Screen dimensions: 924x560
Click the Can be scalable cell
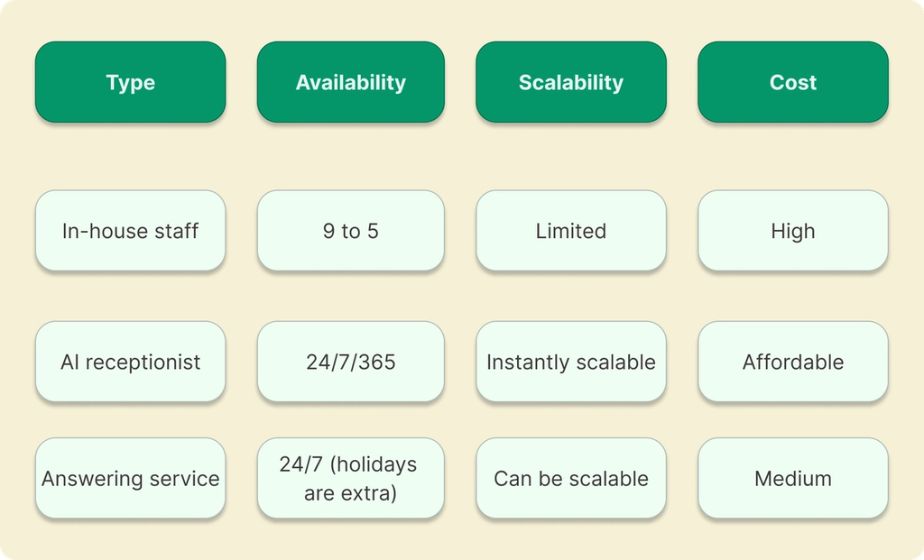point(571,478)
